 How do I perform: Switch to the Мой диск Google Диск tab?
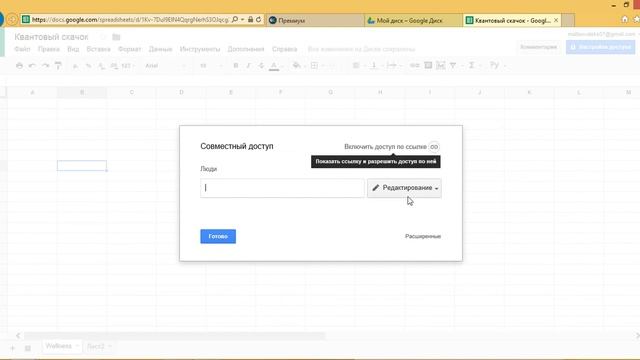pos(413,20)
